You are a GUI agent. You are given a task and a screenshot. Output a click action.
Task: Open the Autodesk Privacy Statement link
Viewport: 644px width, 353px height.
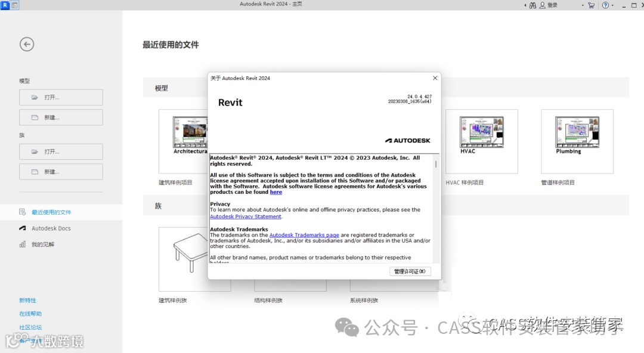pyautogui.click(x=246, y=216)
